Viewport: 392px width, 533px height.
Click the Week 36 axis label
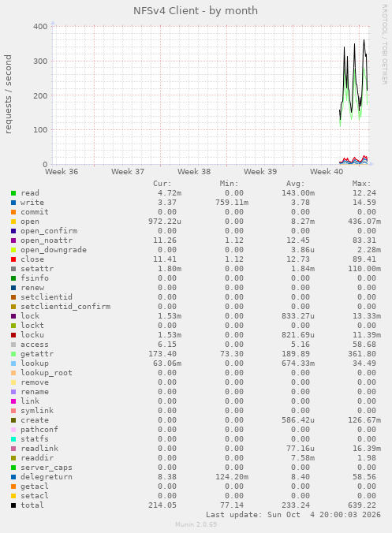62,172
